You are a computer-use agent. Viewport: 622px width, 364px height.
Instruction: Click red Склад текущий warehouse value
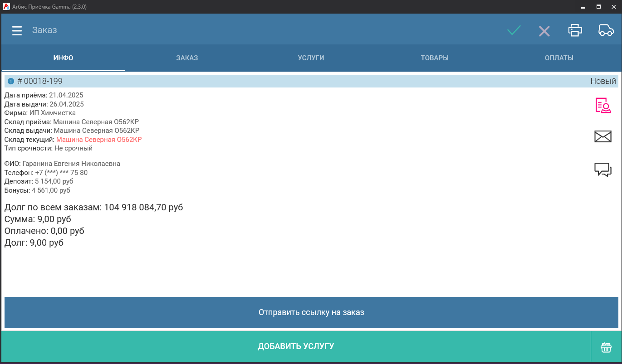tap(99, 140)
